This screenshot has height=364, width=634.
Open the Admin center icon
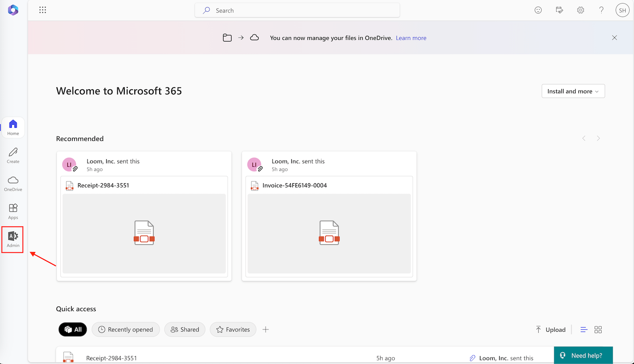click(x=13, y=239)
